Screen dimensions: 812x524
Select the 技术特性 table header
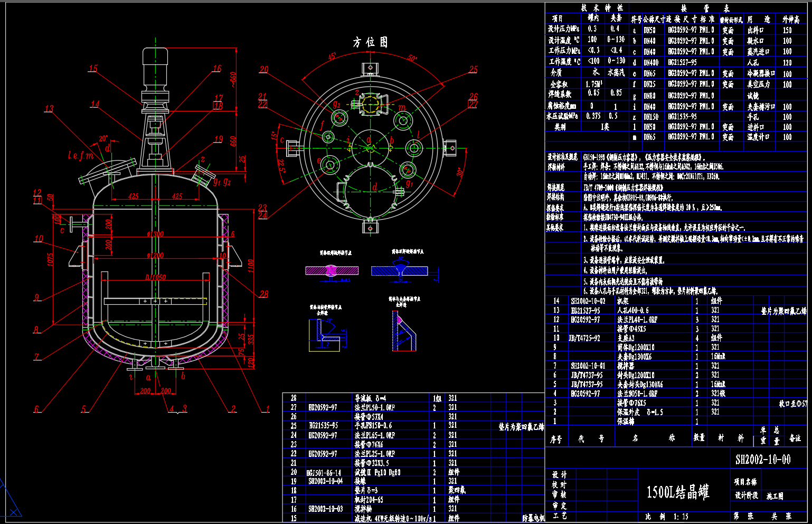pyautogui.click(x=602, y=8)
